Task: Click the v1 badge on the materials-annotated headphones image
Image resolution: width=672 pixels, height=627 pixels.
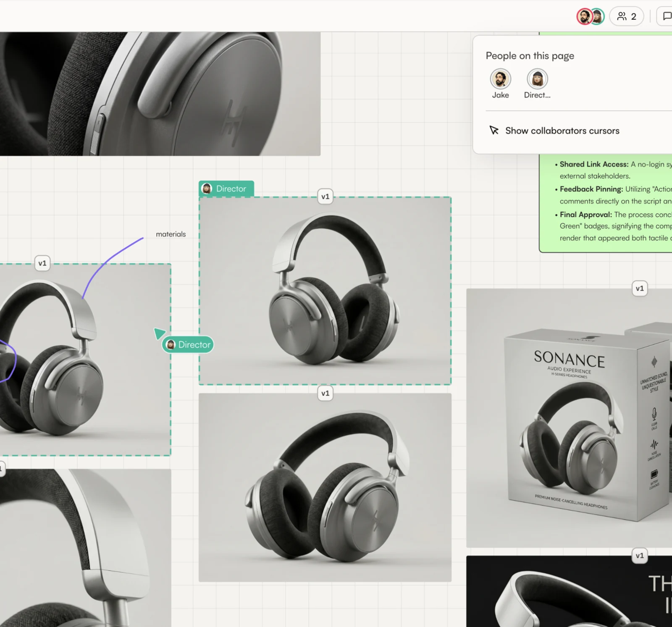Action: (x=42, y=263)
